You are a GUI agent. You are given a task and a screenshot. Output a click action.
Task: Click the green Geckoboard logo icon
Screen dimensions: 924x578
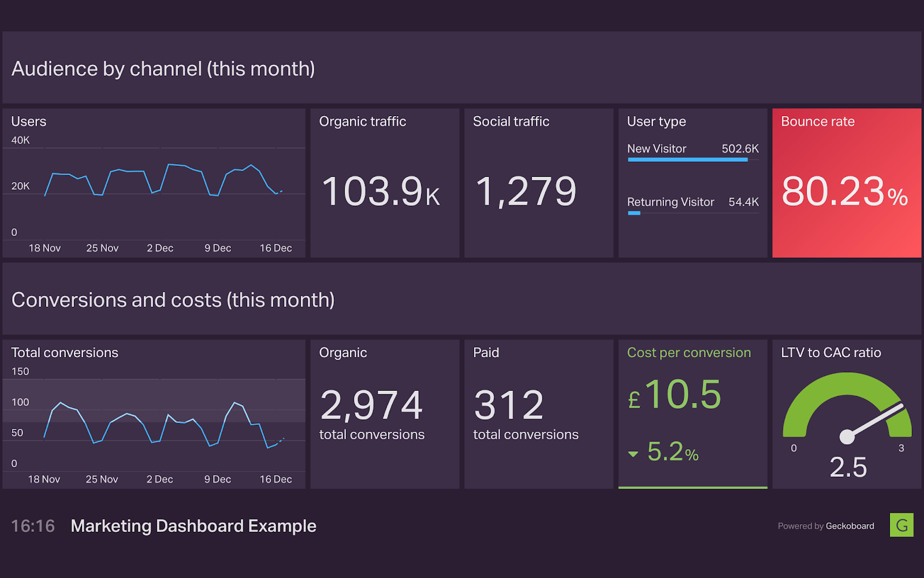[x=901, y=525]
